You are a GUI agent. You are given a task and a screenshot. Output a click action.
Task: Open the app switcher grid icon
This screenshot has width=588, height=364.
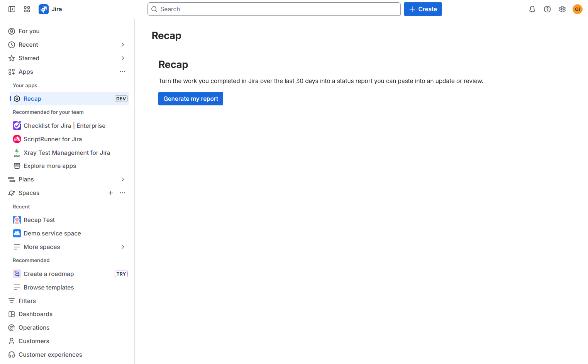[x=27, y=9]
